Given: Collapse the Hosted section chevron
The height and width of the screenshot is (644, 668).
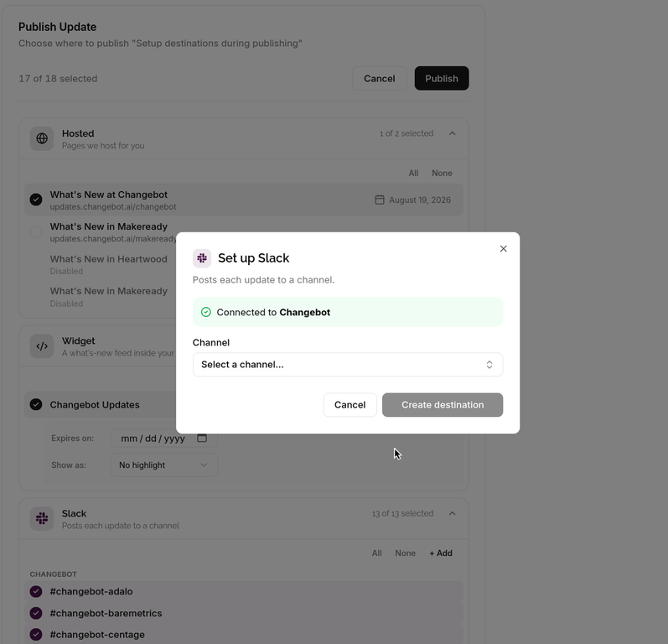Looking at the screenshot, I should [x=452, y=133].
